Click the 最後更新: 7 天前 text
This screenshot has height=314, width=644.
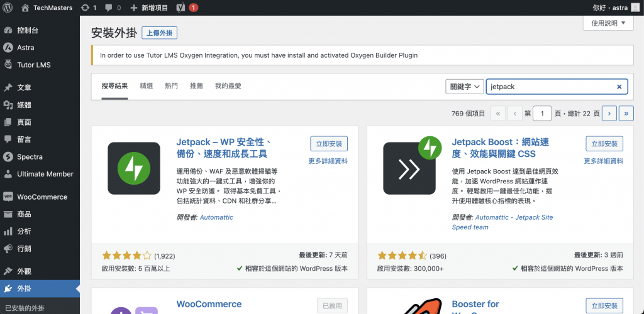tap(324, 255)
